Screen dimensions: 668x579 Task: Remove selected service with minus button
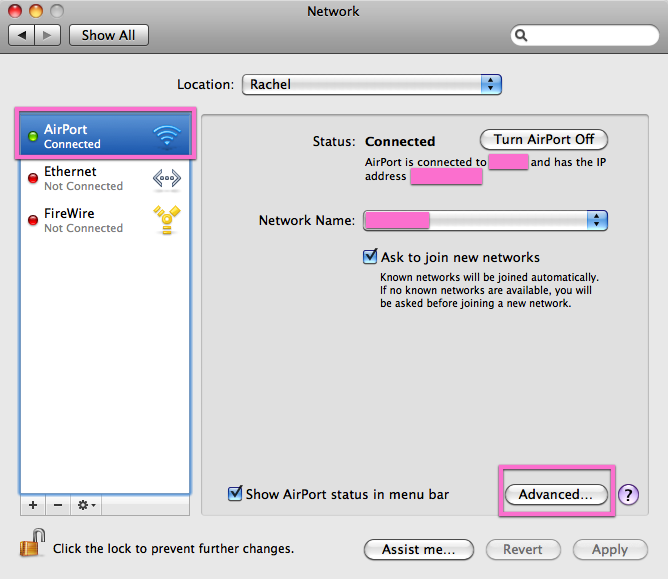pos(58,505)
